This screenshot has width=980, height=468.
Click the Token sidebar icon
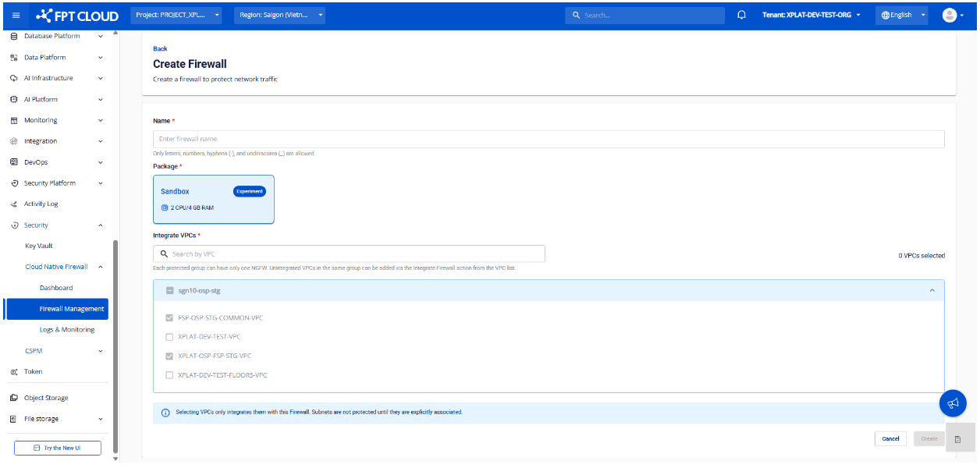click(x=14, y=372)
